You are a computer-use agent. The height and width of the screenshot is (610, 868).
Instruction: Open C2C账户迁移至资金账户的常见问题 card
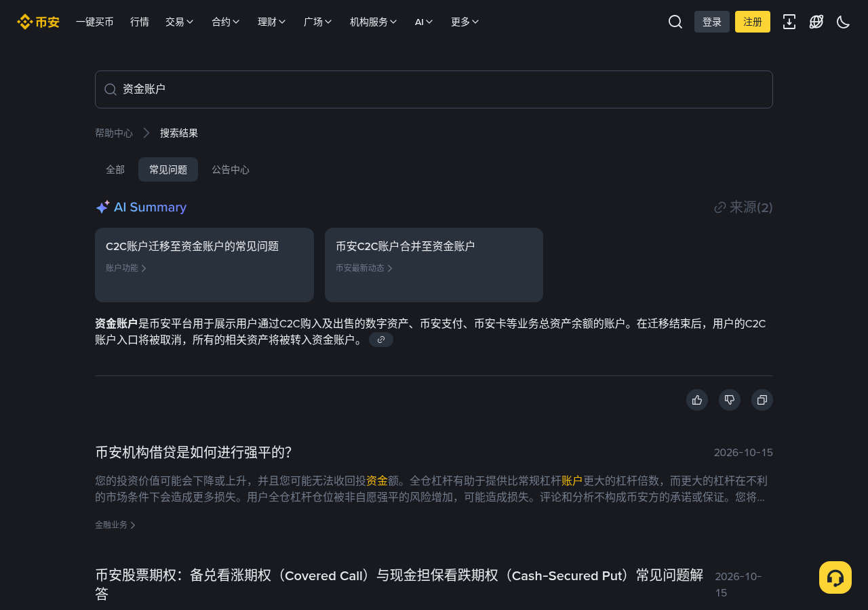click(x=204, y=265)
